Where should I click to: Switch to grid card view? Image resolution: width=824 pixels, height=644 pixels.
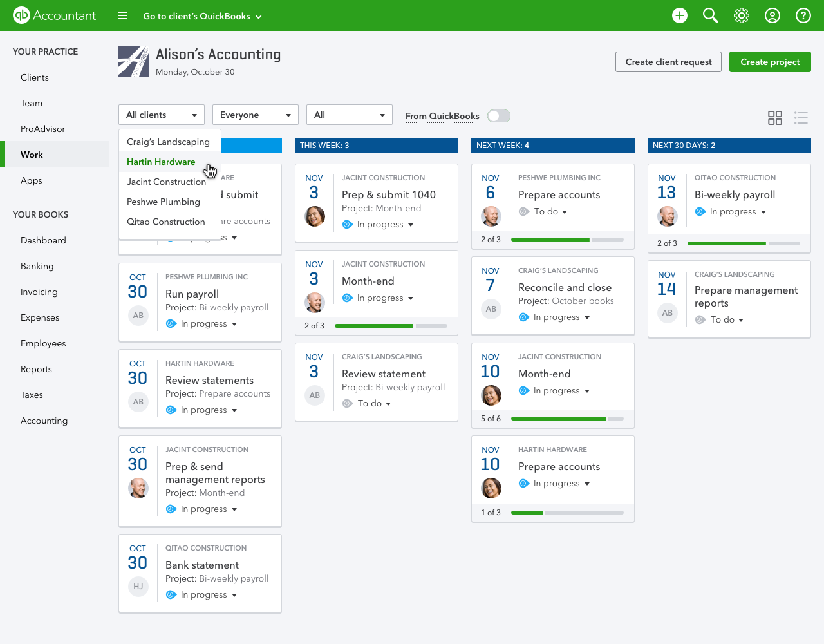775,117
